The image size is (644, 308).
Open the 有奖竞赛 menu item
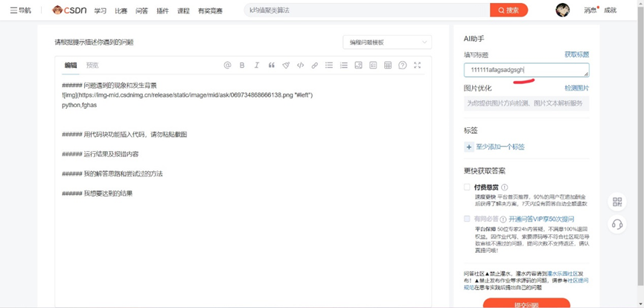pyautogui.click(x=210, y=11)
